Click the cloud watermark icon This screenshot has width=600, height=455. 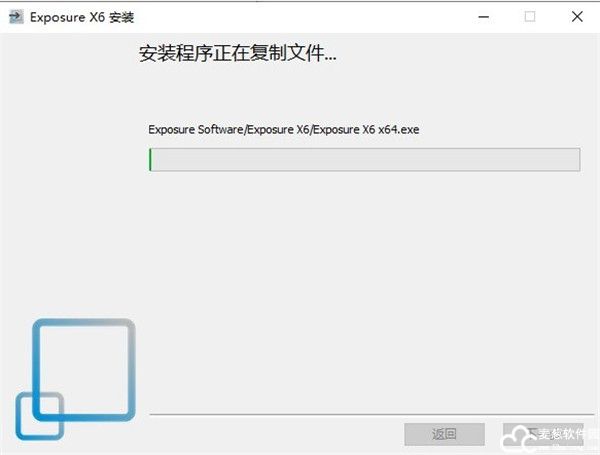517,439
